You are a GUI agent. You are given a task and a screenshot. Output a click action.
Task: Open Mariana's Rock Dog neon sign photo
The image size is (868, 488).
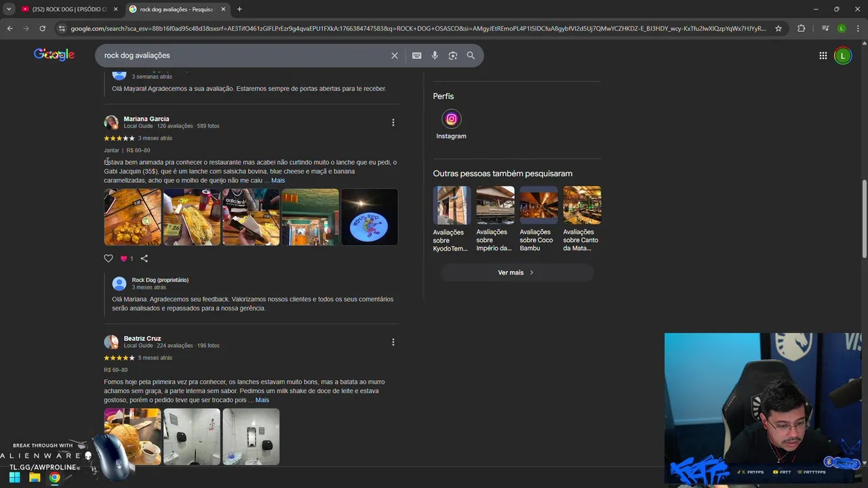click(x=370, y=217)
